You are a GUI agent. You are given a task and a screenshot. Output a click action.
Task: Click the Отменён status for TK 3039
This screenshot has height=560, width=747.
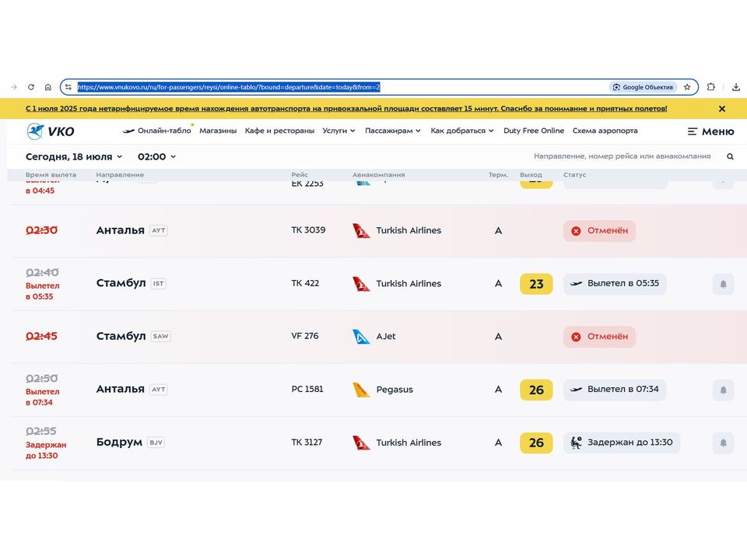tap(599, 230)
